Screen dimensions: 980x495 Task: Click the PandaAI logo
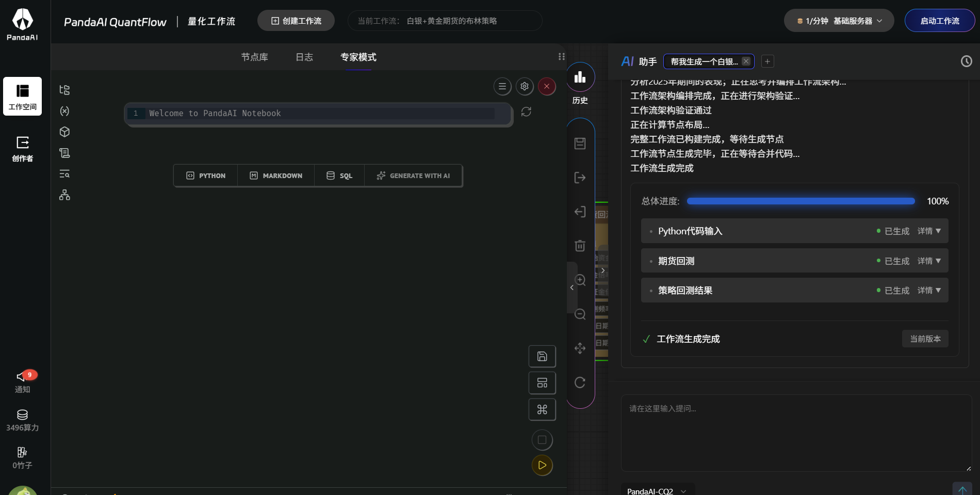pyautogui.click(x=22, y=24)
